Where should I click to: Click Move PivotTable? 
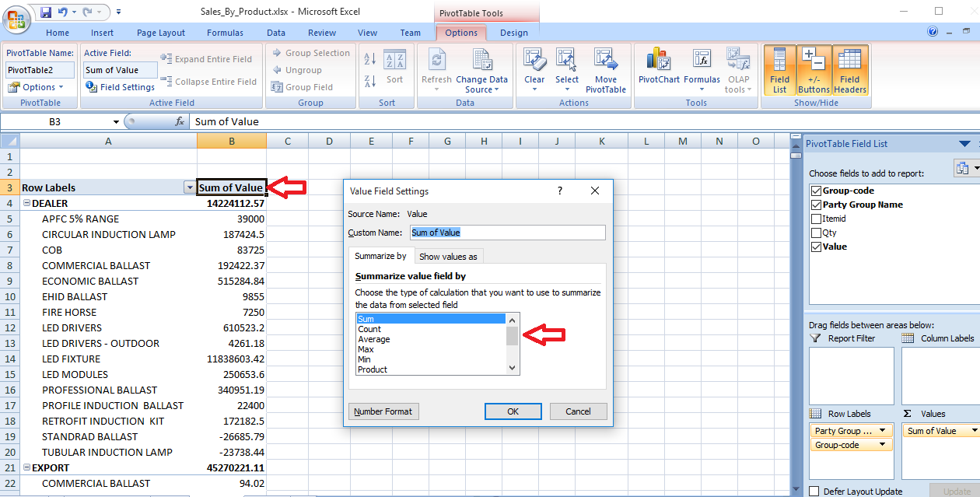[x=606, y=70]
